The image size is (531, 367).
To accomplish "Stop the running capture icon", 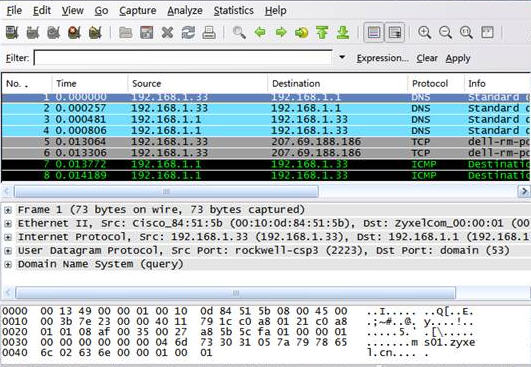I will [x=74, y=33].
